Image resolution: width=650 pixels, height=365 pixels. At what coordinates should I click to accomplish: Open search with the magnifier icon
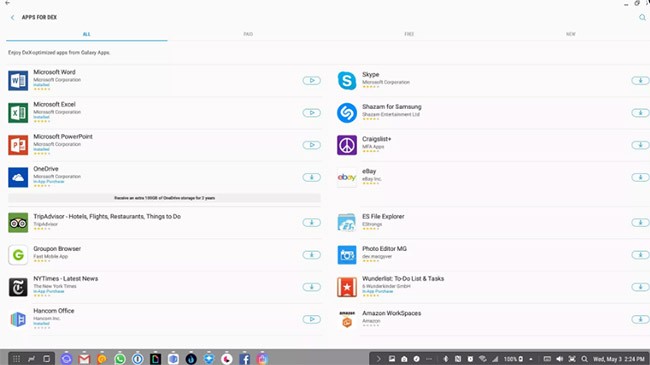click(642, 17)
